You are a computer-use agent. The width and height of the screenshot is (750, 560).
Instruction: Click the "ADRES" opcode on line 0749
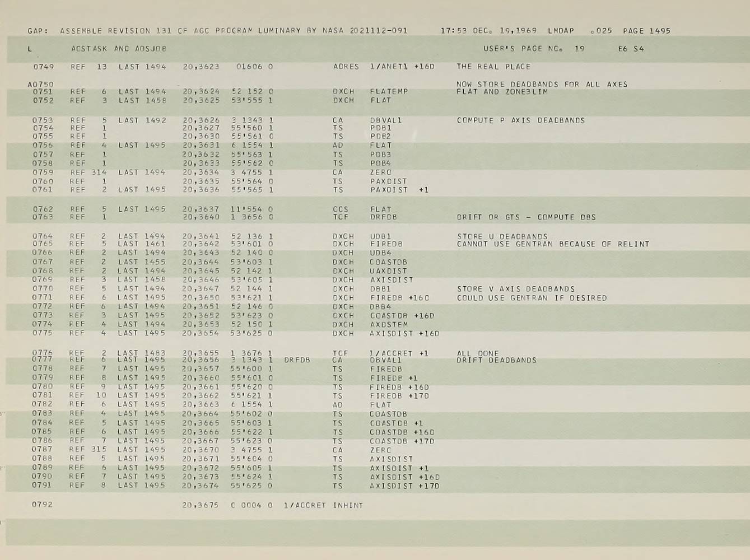pyautogui.click(x=346, y=67)
